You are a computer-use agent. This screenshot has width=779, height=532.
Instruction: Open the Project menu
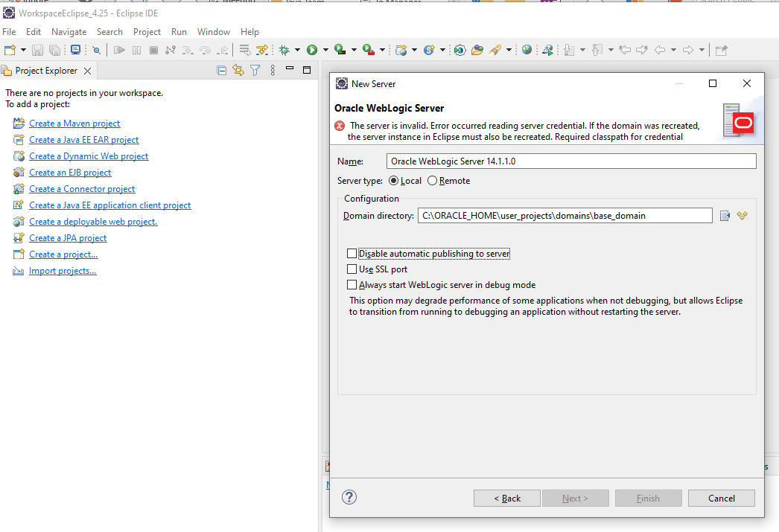point(147,32)
